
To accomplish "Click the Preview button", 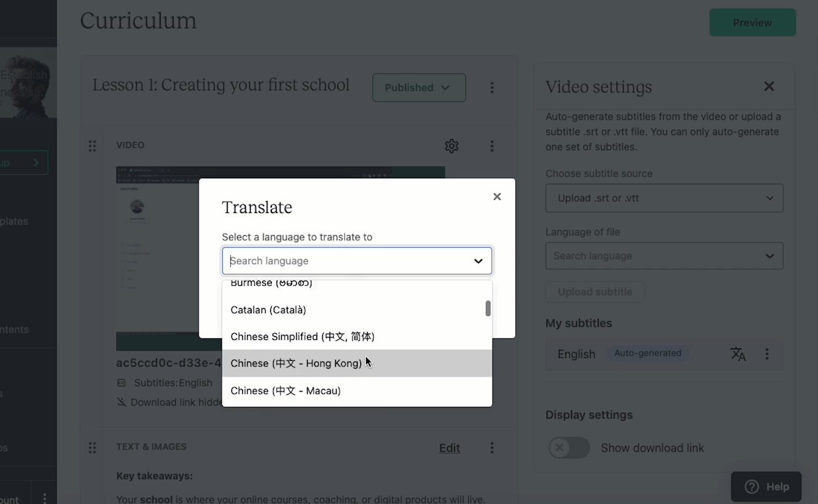I will pyautogui.click(x=752, y=23).
